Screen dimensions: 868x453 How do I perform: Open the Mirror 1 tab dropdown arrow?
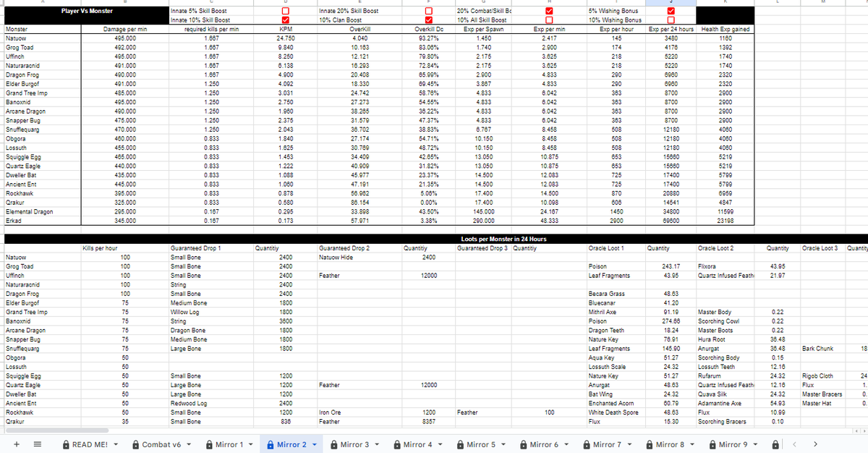pyautogui.click(x=252, y=444)
